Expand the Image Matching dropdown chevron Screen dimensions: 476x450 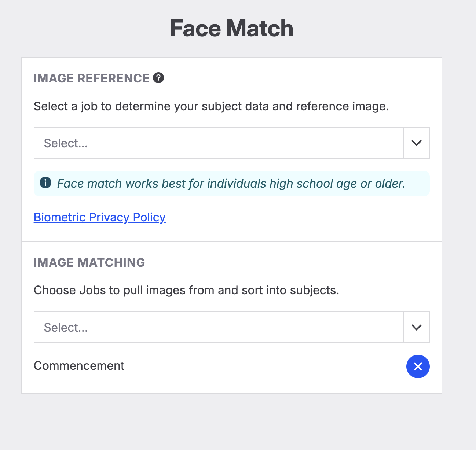click(x=417, y=327)
